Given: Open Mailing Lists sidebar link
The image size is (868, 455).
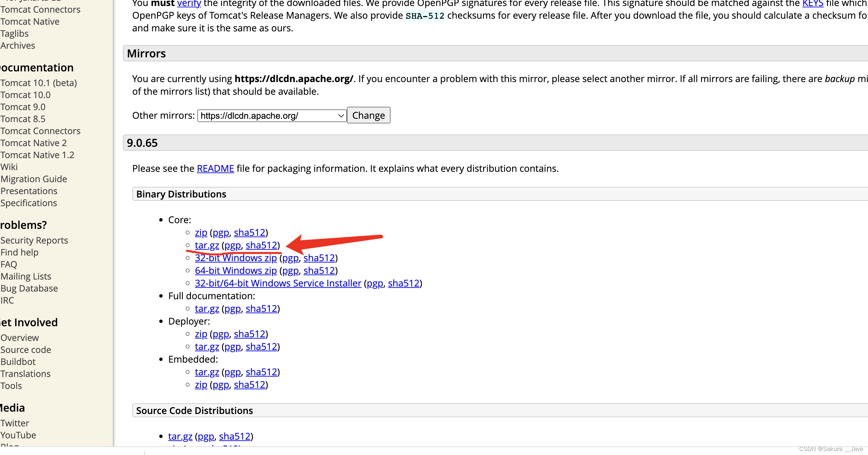Looking at the screenshot, I should tap(26, 277).
